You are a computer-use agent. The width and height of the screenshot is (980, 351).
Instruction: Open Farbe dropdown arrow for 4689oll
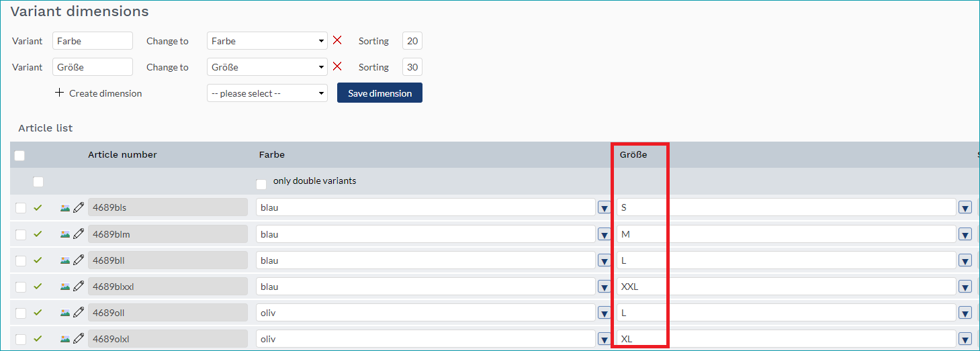605,313
